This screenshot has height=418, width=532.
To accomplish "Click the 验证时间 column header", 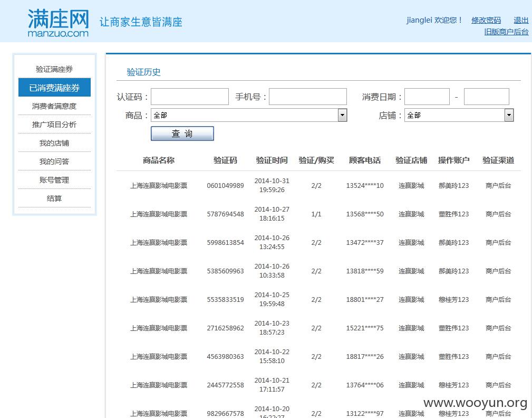I will click(x=272, y=160).
